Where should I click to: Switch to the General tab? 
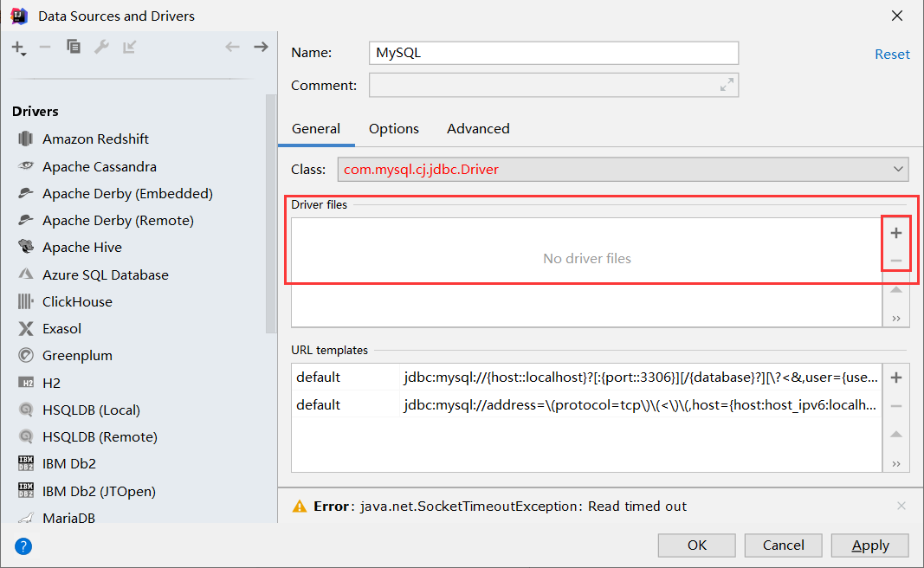(x=316, y=128)
